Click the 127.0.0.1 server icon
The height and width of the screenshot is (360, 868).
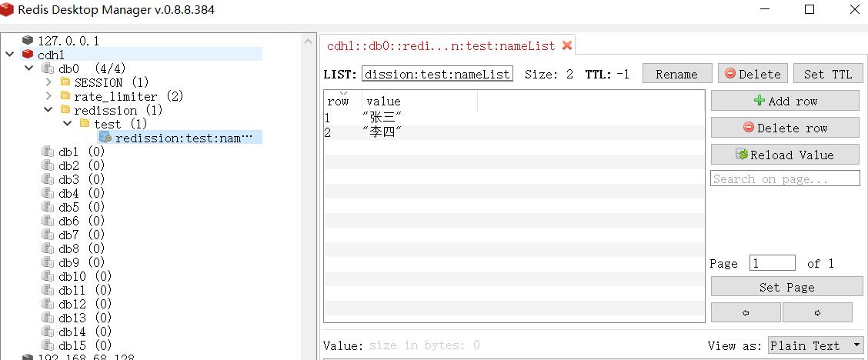click(28, 41)
